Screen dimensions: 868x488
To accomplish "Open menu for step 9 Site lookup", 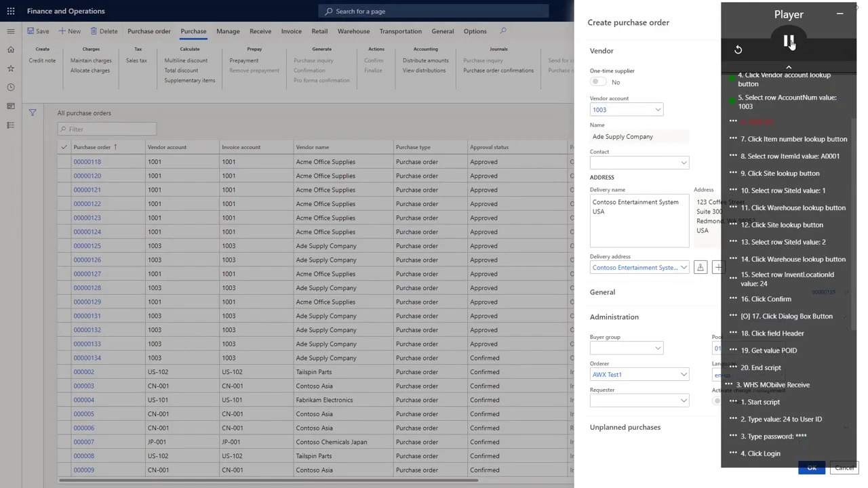I will (x=733, y=173).
